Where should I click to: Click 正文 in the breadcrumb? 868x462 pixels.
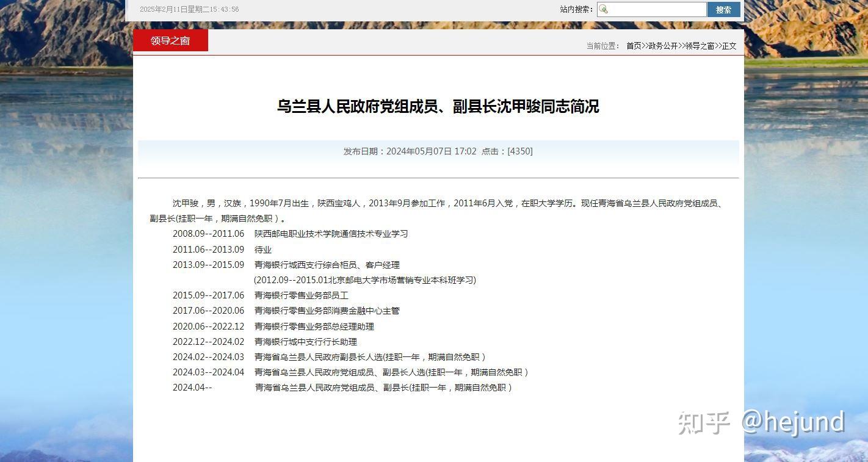pos(729,46)
